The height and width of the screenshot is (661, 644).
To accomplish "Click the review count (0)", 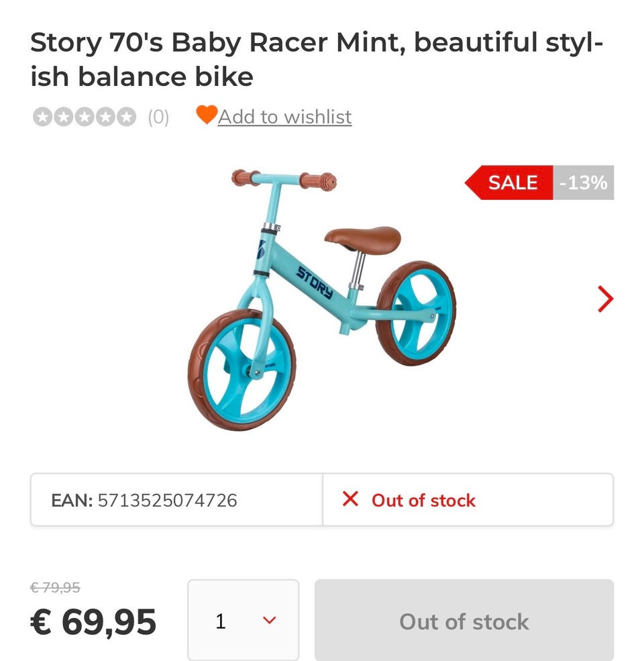I will tap(158, 117).
